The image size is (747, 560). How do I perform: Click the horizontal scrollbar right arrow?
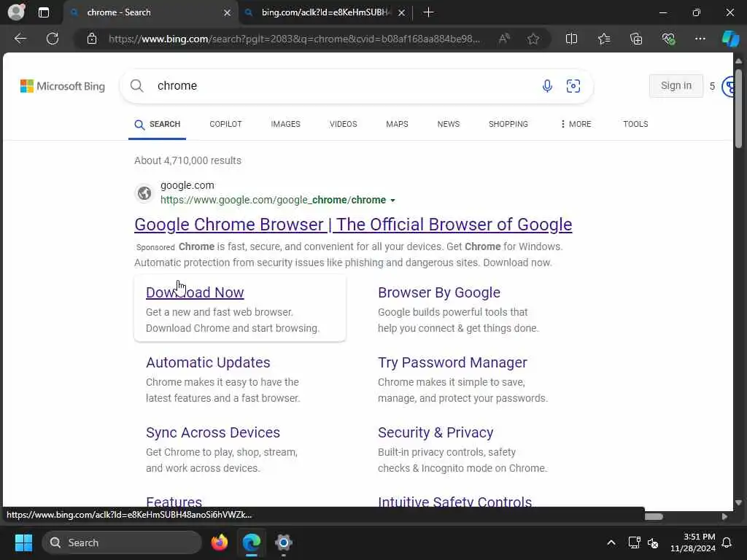pyautogui.click(x=724, y=517)
